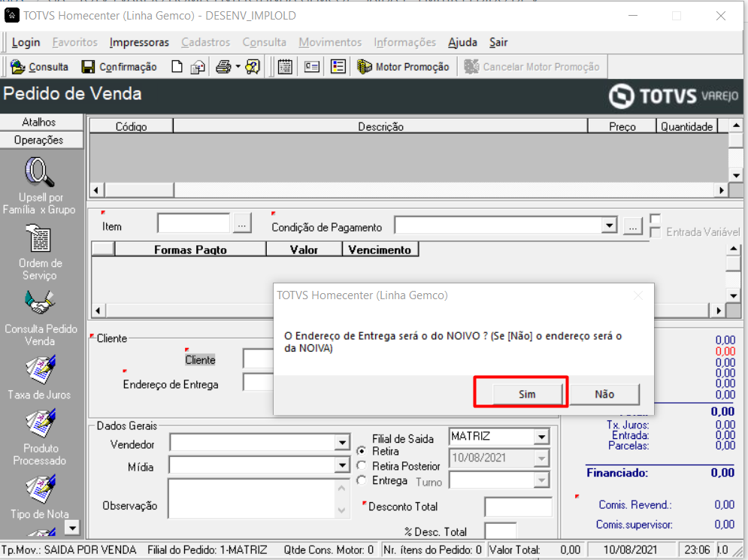Open Taxa de Juros shortcut
748x560 pixels.
40,378
